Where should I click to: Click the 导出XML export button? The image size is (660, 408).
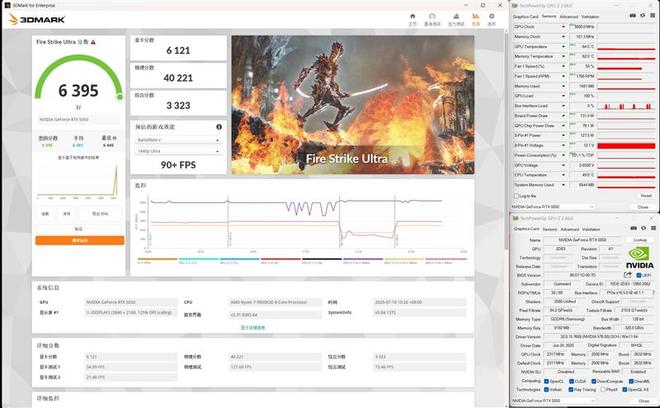[x=100, y=213]
